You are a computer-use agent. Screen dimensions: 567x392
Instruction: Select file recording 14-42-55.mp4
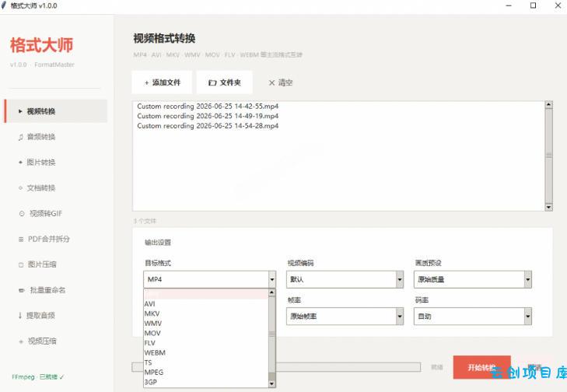[x=208, y=107]
